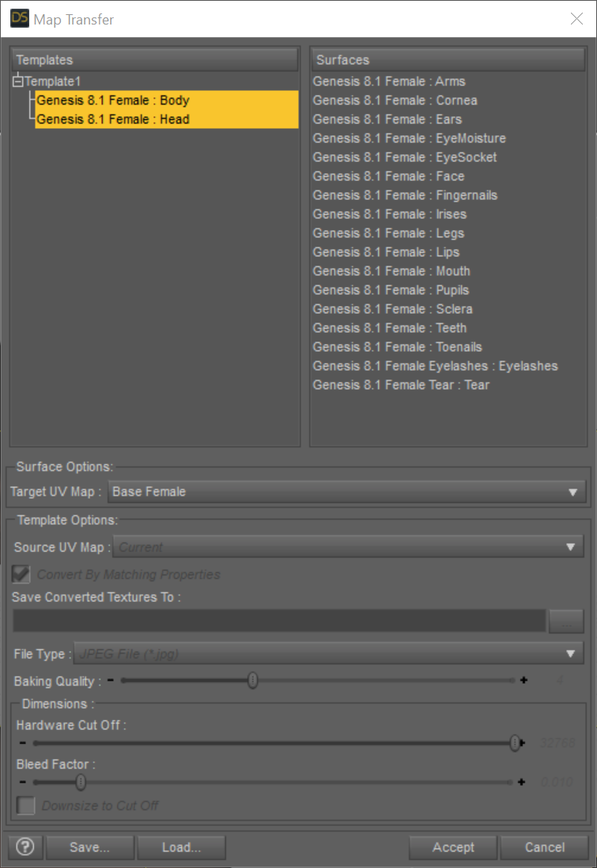This screenshot has width=597, height=868.
Task: Close the Map Transfer dialog
Action: click(576, 19)
